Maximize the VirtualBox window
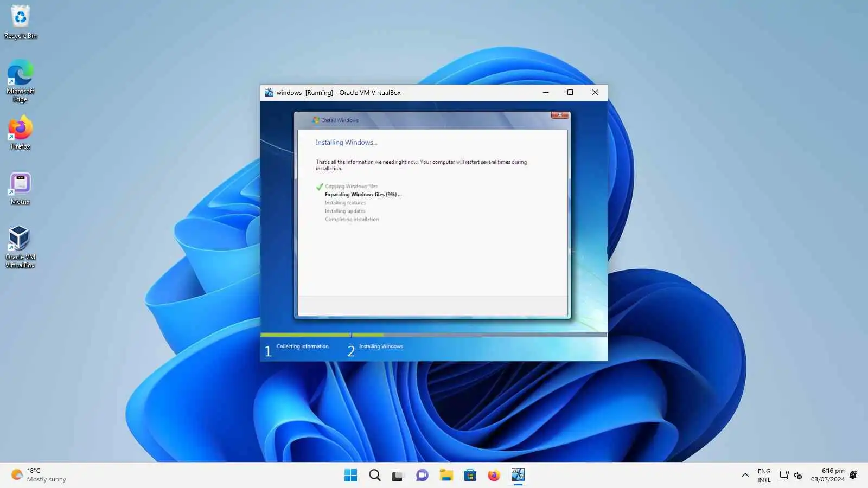This screenshot has height=488, width=868. [x=570, y=92]
